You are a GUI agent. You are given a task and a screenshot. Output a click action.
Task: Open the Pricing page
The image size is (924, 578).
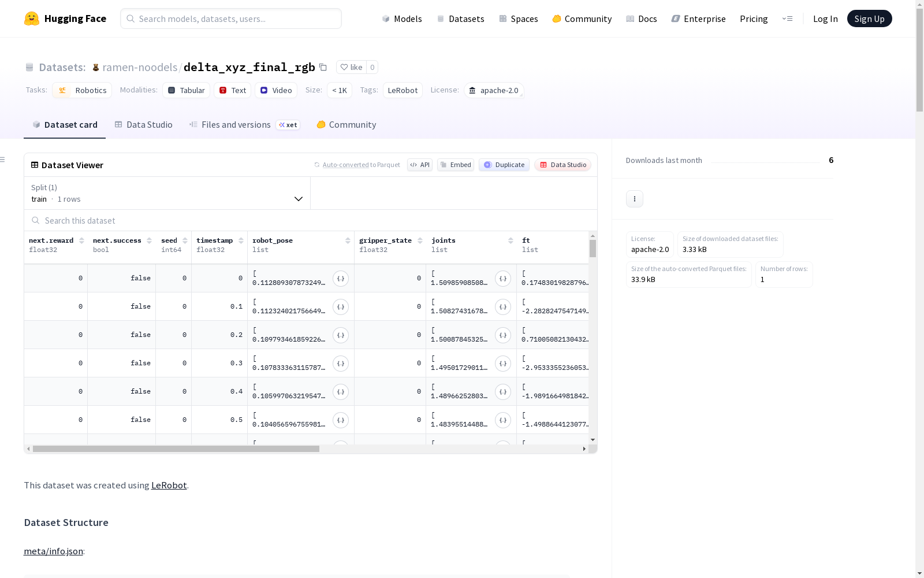754,18
